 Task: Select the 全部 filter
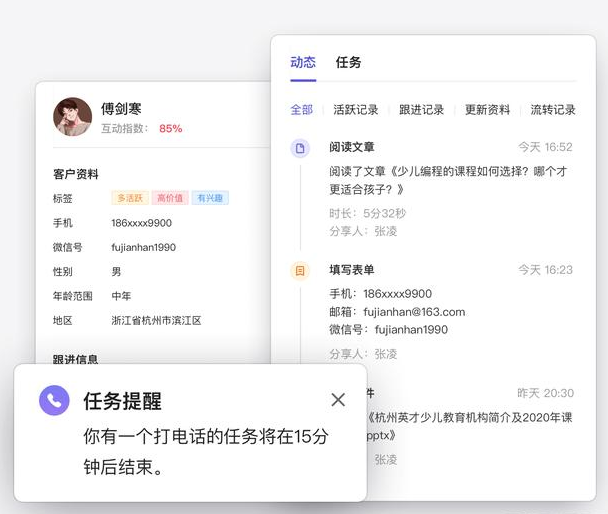click(301, 110)
